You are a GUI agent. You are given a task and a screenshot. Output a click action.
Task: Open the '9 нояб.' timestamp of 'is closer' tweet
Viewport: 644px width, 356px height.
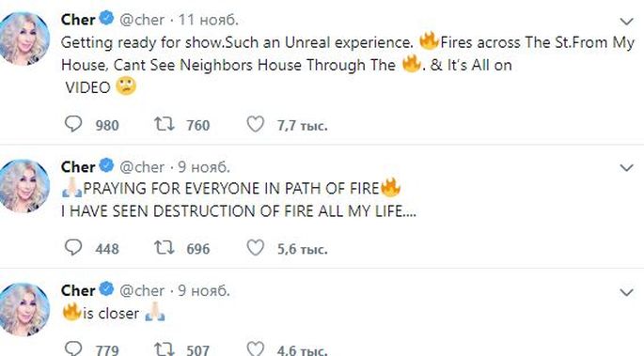[x=204, y=291]
